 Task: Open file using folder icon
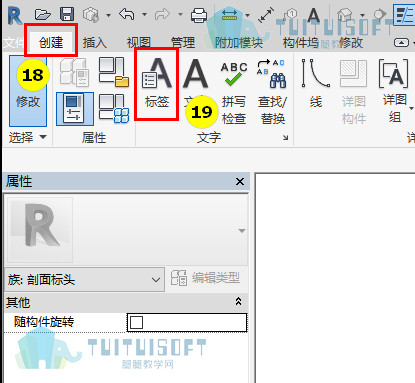(42, 15)
